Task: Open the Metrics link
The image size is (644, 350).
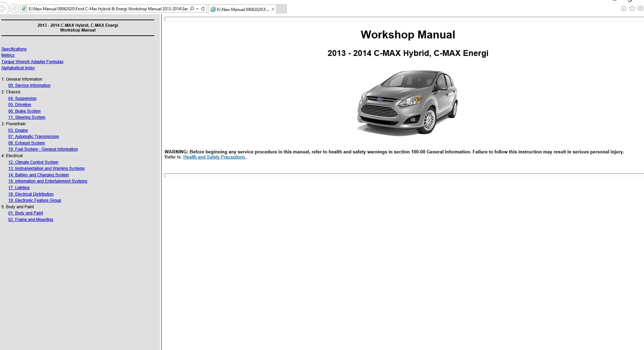Action: click(8, 55)
